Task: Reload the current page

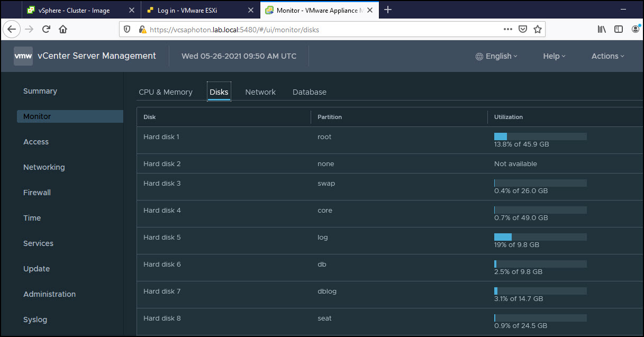Action: [x=46, y=30]
